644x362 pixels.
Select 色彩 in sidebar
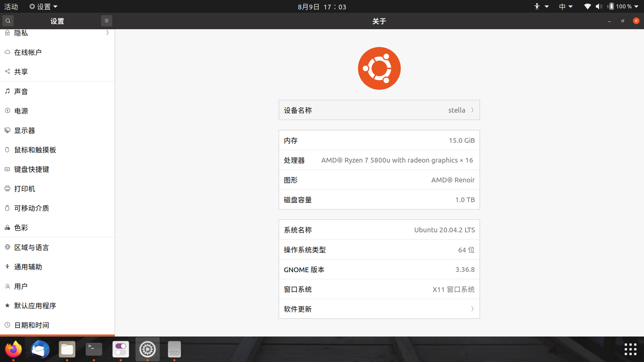(x=57, y=227)
